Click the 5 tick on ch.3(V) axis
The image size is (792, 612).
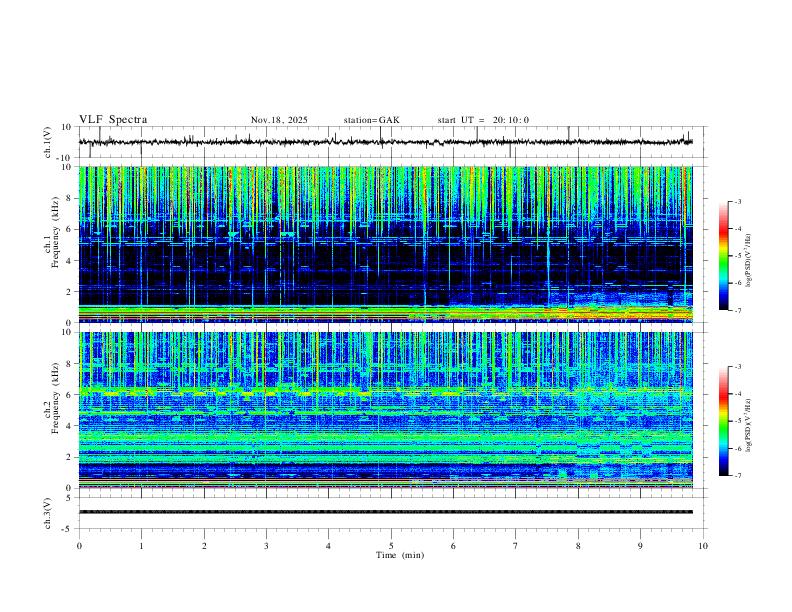tap(70, 498)
